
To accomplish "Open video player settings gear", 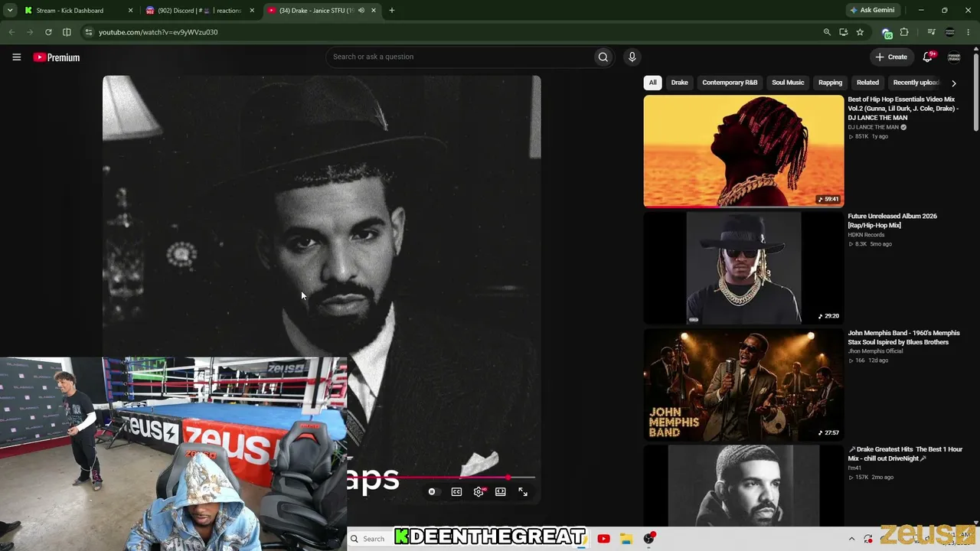I will click(x=479, y=492).
